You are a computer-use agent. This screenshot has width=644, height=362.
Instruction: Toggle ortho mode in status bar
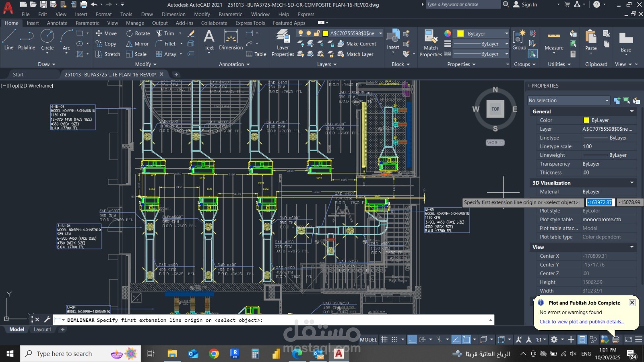tap(412, 339)
